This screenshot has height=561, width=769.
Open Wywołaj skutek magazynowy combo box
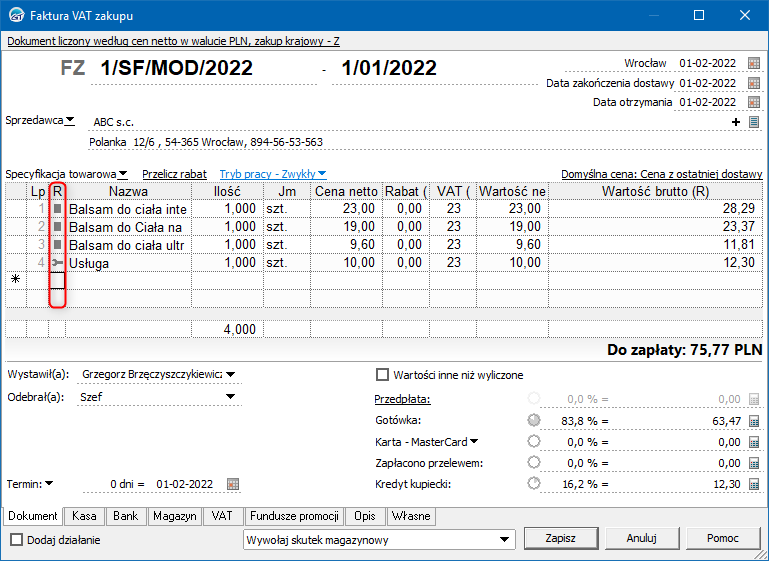[x=379, y=540]
